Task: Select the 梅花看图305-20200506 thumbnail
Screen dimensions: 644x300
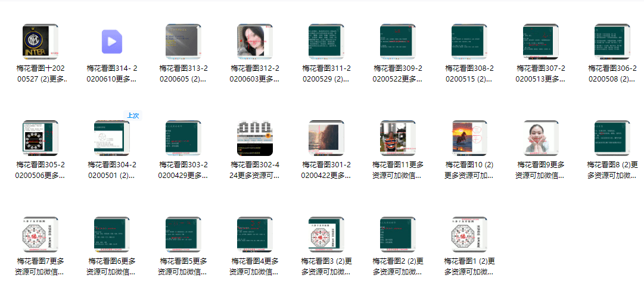Action: pos(40,138)
